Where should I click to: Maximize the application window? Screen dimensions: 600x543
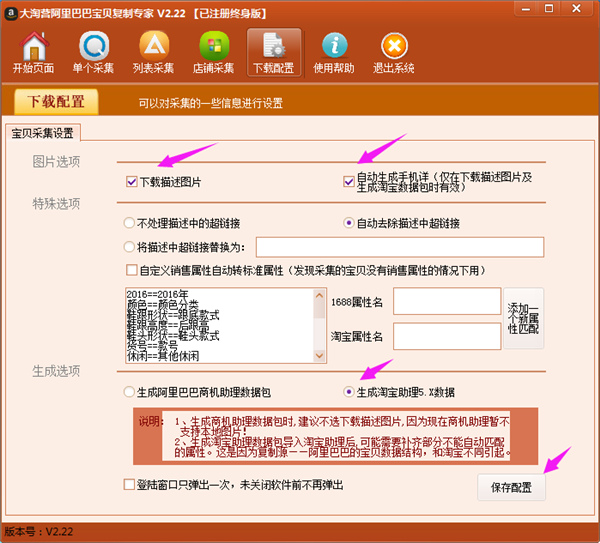pyautogui.click(x=549, y=9)
